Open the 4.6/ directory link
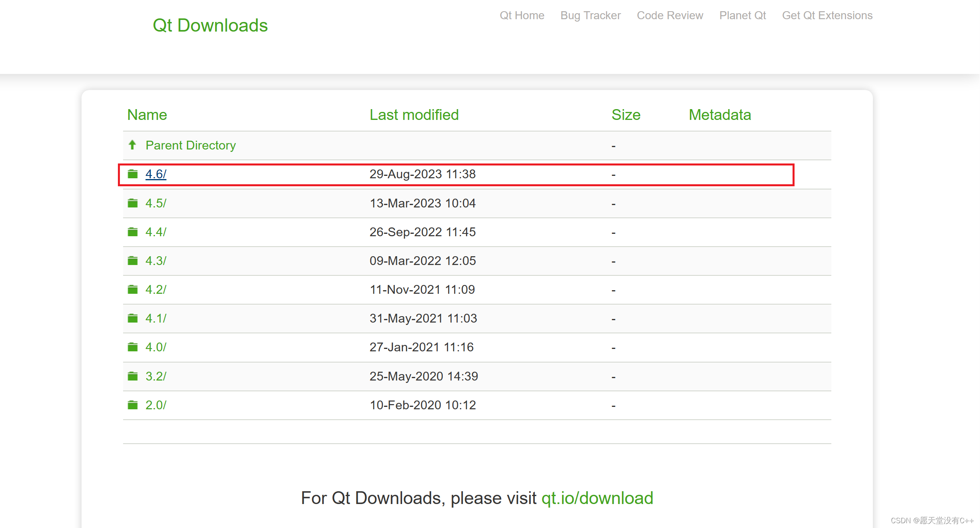Viewport: 980px width, 528px height. click(x=156, y=174)
